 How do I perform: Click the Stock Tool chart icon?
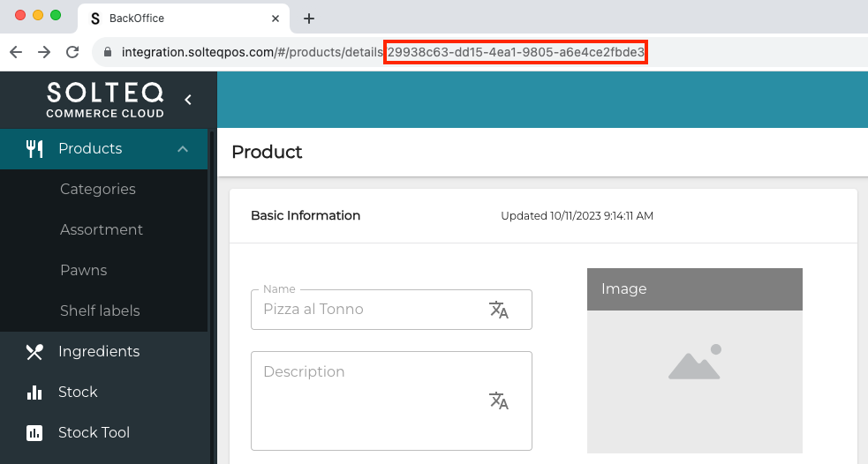tap(34, 433)
